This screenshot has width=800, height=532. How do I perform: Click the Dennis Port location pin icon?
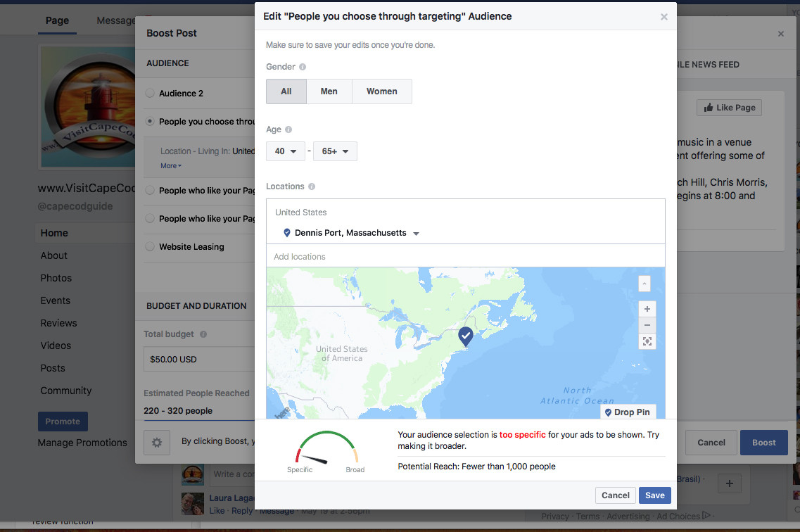pos(287,233)
